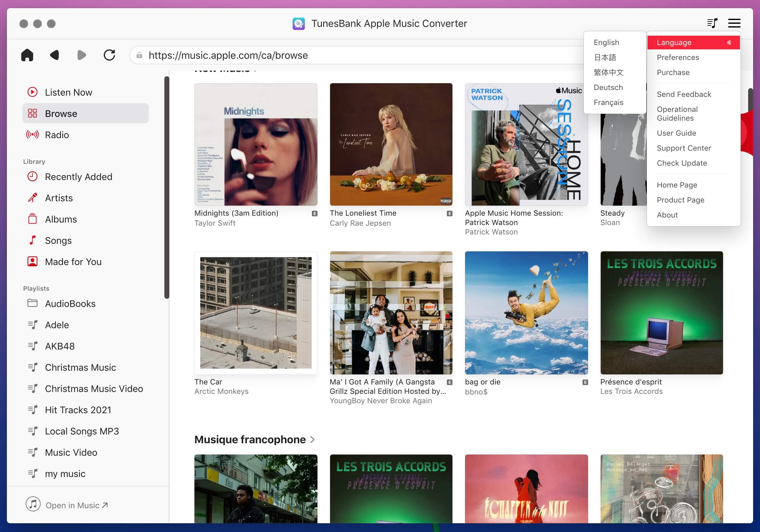Click the Home icon in the toolbar

[27, 55]
